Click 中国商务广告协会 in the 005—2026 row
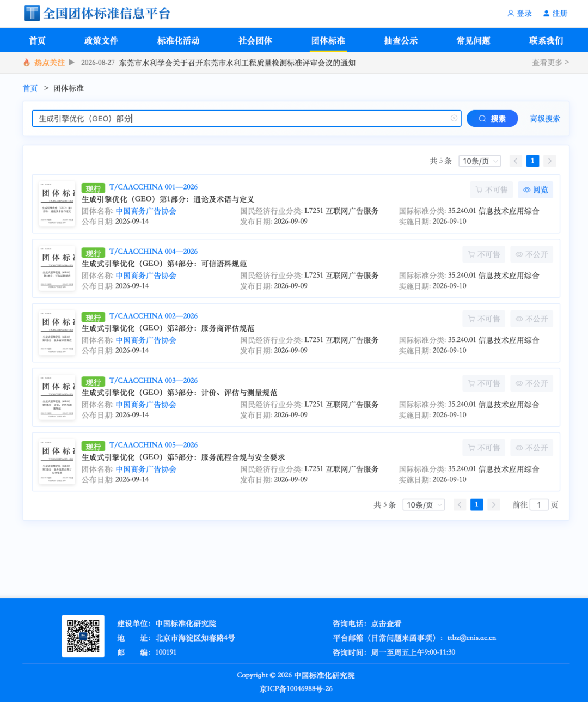The image size is (588, 702). click(x=146, y=469)
